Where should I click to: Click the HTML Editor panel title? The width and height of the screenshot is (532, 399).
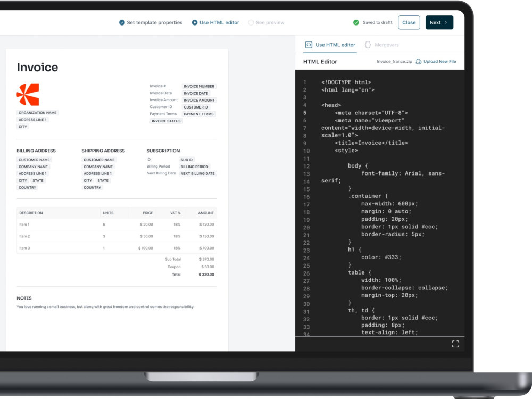pyautogui.click(x=320, y=62)
